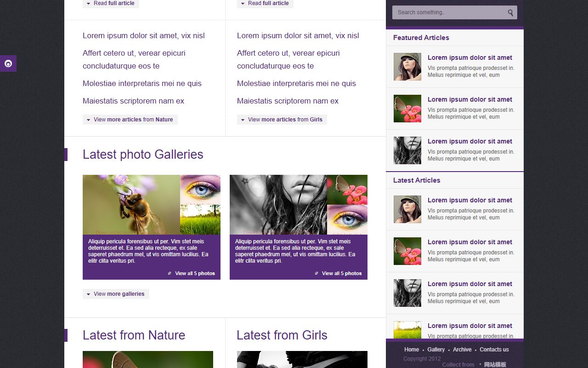
Task: Click the 'View more galleries' button
Action: (x=116, y=294)
